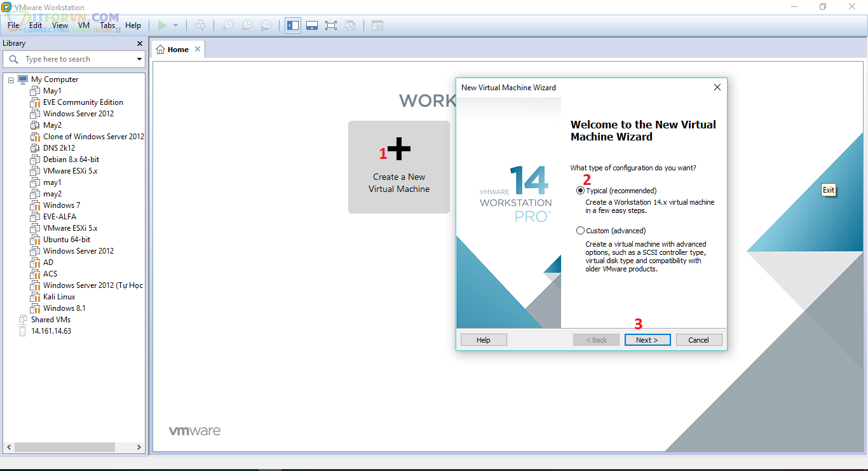868x471 pixels.
Task: Toggle the thumbnail bar toolbar icon
Action: click(312, 25)
